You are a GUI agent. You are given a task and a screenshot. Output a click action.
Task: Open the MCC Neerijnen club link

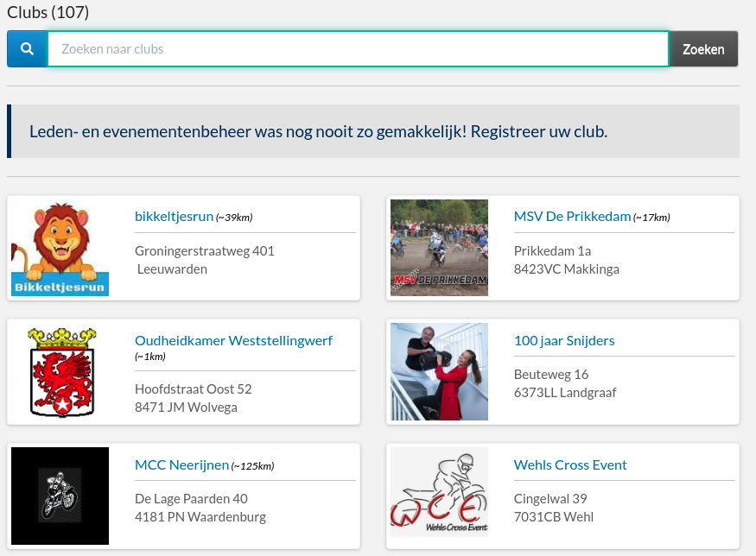coord(181,464)
